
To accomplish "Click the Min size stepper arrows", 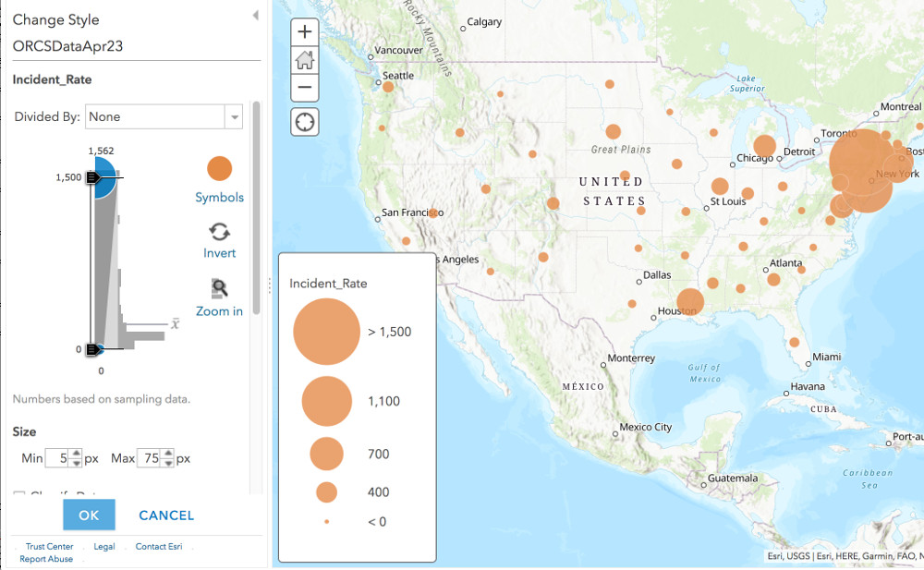I will 77,458.
